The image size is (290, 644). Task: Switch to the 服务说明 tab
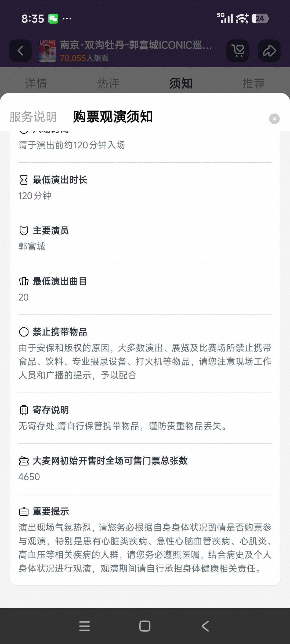click(x=33, y=117)
